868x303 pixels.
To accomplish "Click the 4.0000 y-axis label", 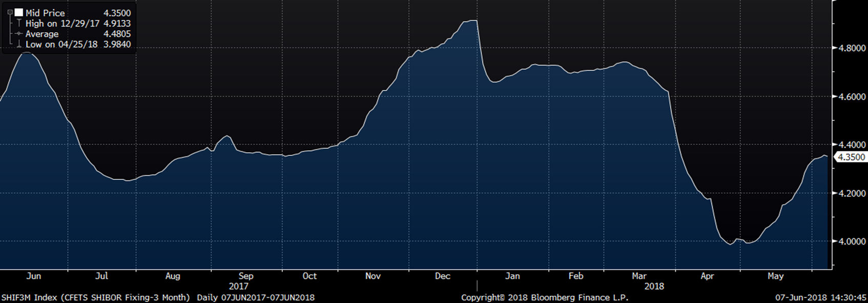I will 851,241.
